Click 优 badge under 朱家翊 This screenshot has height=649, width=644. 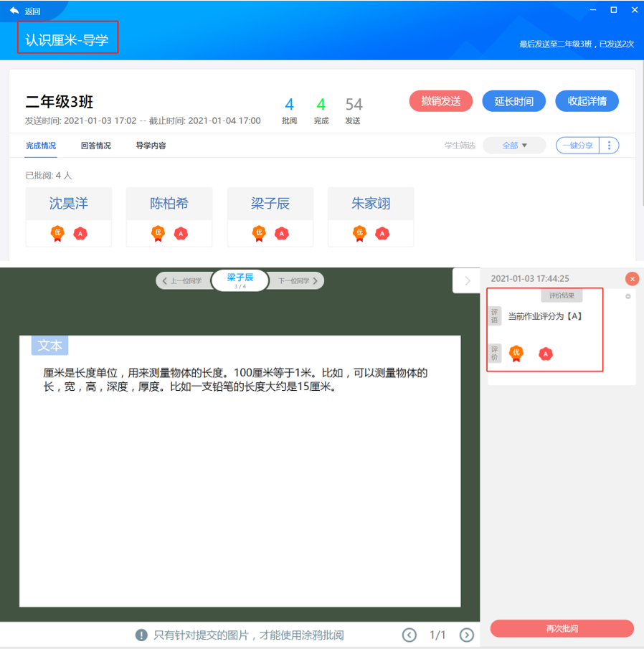coord(360,234)
